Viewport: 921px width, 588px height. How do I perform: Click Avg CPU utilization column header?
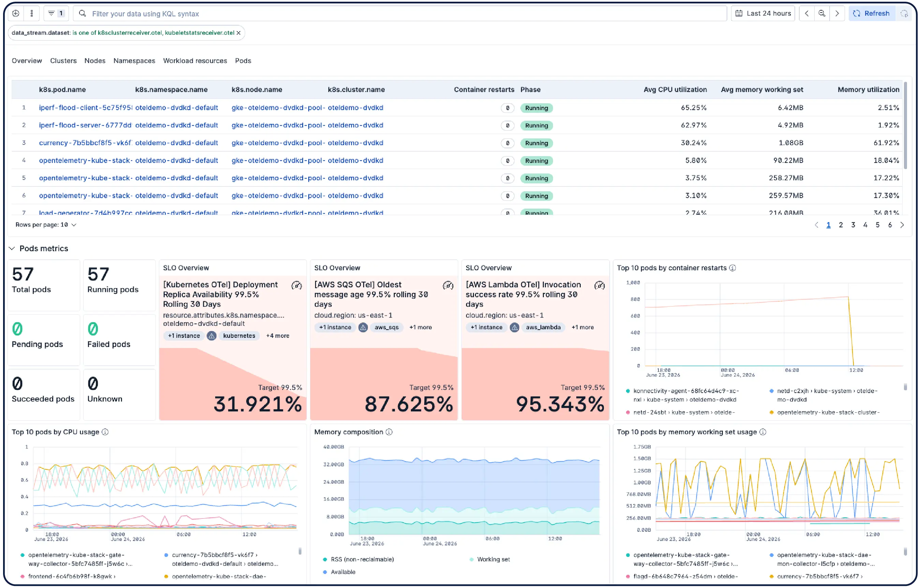click(675, 89)
